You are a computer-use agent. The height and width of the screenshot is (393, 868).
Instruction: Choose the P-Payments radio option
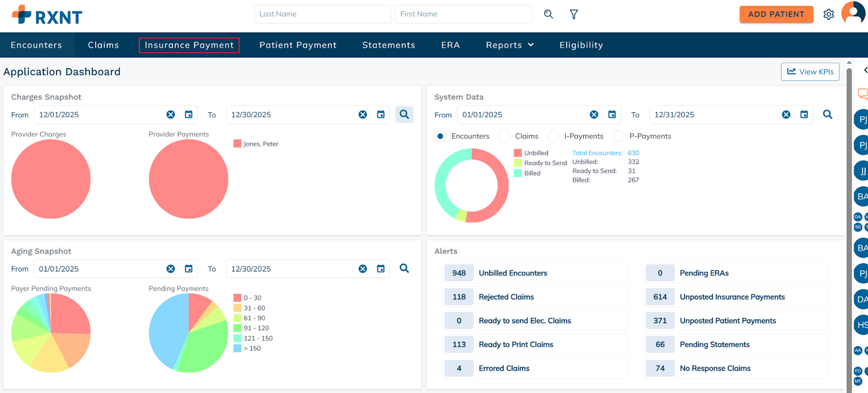[618, 136]
